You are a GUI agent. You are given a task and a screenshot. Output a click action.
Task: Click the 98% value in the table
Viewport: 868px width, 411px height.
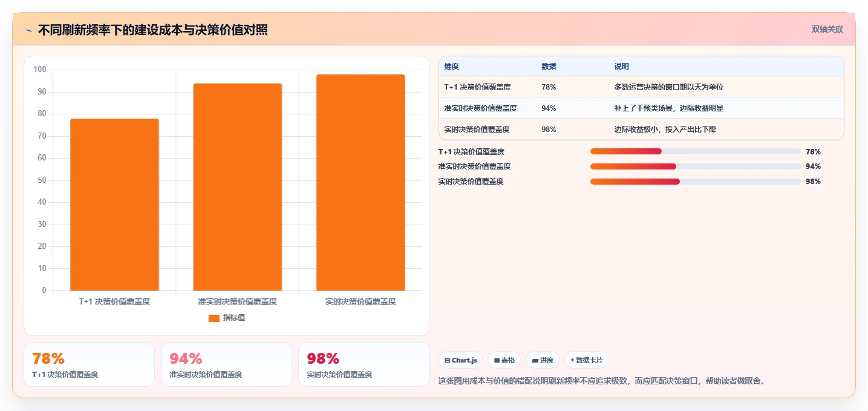point(549,130)
